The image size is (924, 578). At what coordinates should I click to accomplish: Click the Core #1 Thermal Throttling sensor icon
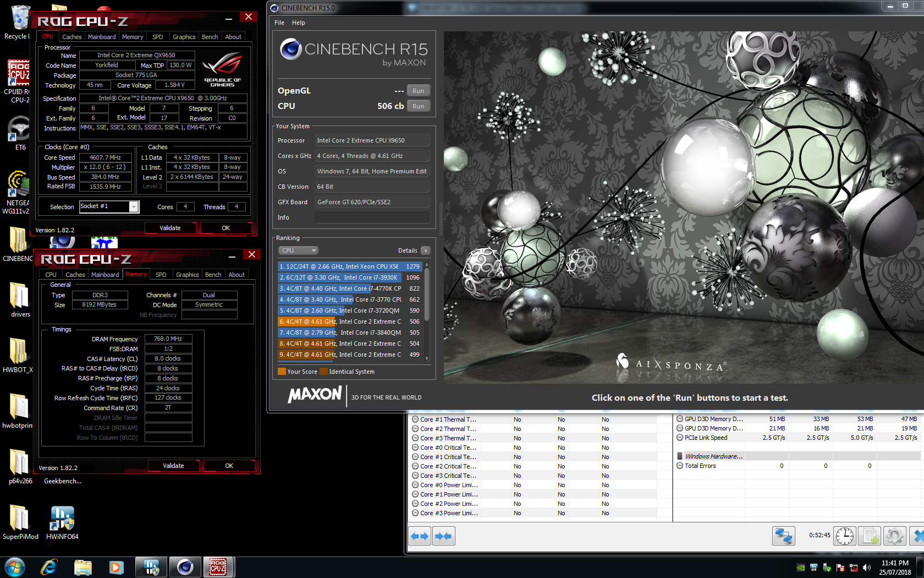(415, 419)
